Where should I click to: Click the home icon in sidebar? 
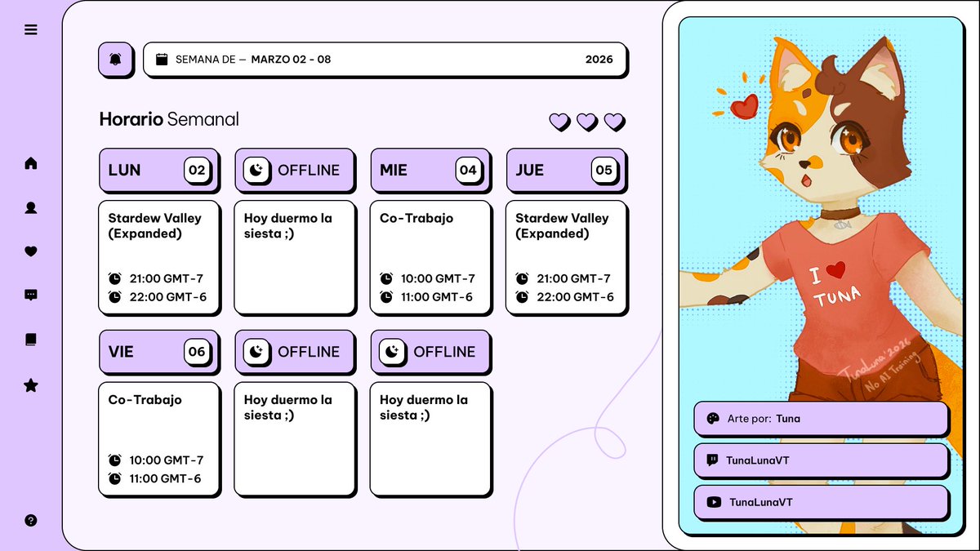[31, 163]
